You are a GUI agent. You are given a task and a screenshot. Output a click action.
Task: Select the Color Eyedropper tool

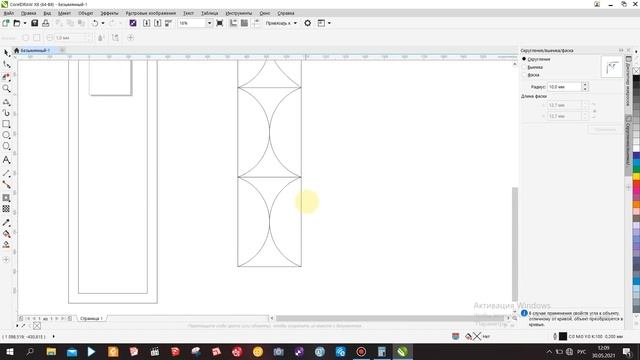click(7, 223)
